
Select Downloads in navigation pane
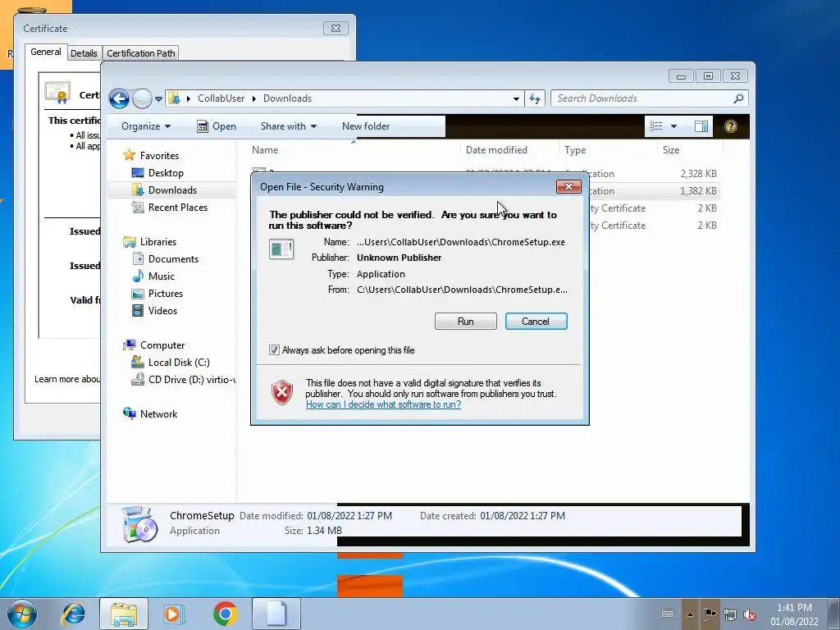[172, 190]
